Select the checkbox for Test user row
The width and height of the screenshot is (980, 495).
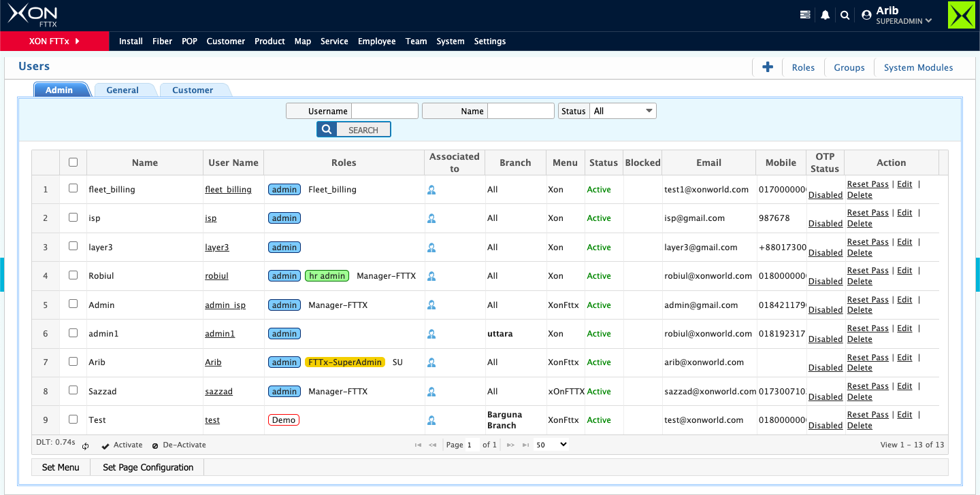pyautogui.click(x=73, y=420)
